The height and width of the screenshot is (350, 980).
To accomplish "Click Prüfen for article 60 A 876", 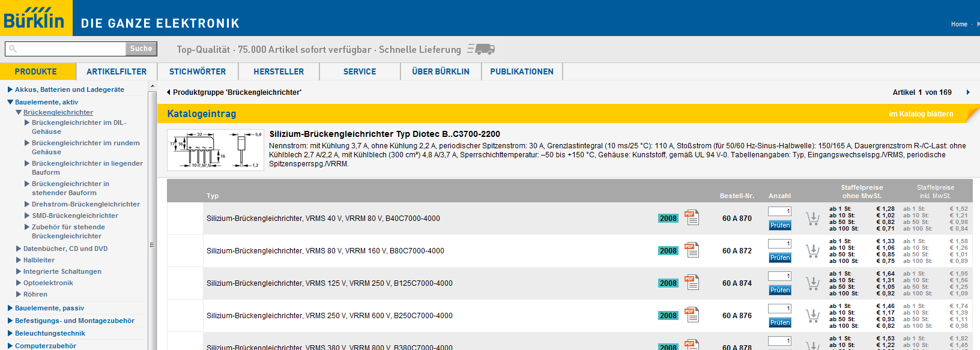I will tap(780, 323).
